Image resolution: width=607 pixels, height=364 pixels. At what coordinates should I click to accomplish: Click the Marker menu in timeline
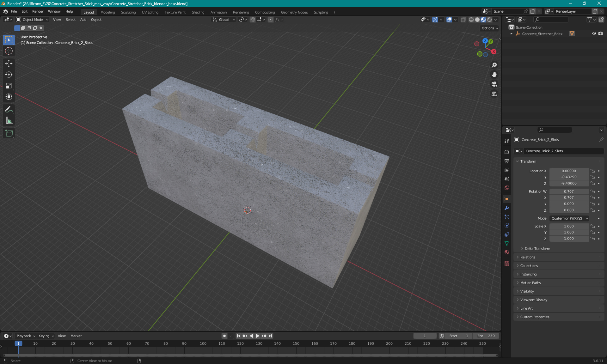click(x=76, y=336)
